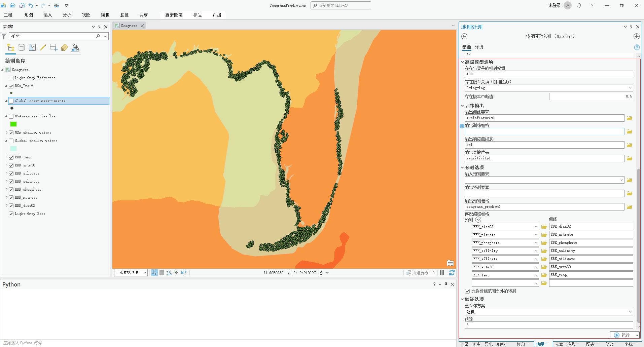The width and height of the screenshot is (644, 347).
Task: Switch to the 环境 tab in geoprocessing
Action: pyautogui.click(x=479, y=47)
